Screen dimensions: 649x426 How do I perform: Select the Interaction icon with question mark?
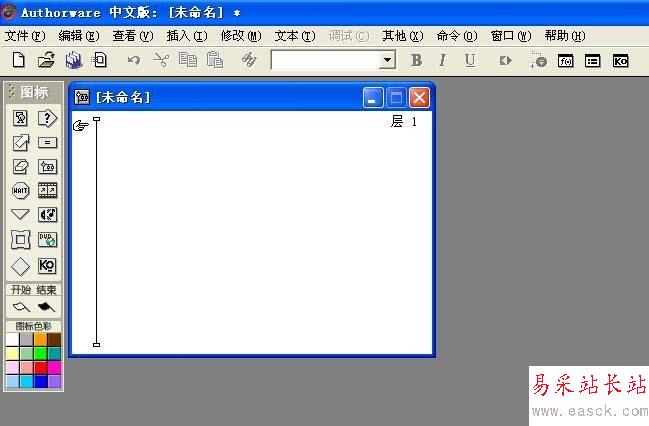pyautogui.click(x=47, y=118)
